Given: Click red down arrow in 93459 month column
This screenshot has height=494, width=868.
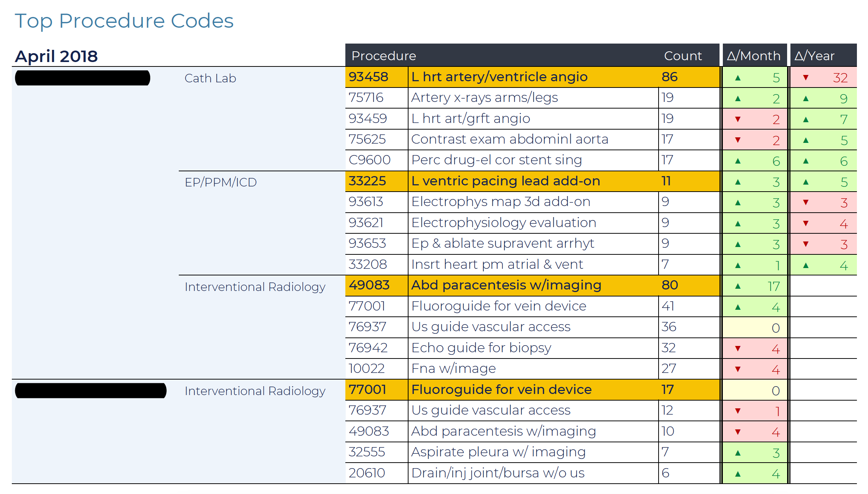Looking at the screenshot, I should point(738,119).
